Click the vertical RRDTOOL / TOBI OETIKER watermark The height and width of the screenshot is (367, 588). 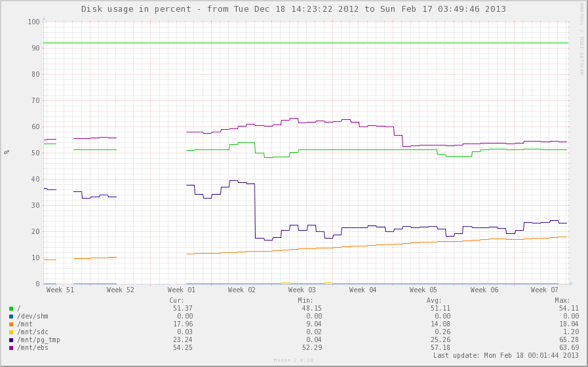point(581,38)
